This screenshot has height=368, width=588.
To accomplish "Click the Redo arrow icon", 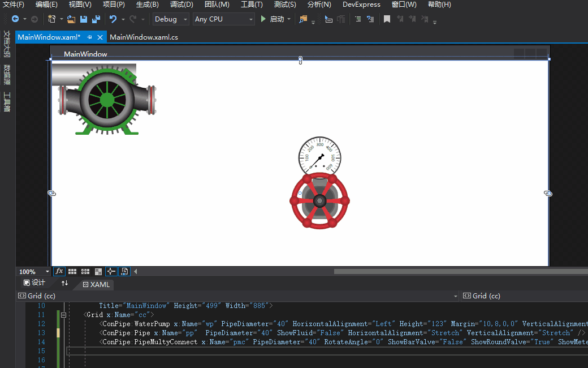I will tap(133, 19).
